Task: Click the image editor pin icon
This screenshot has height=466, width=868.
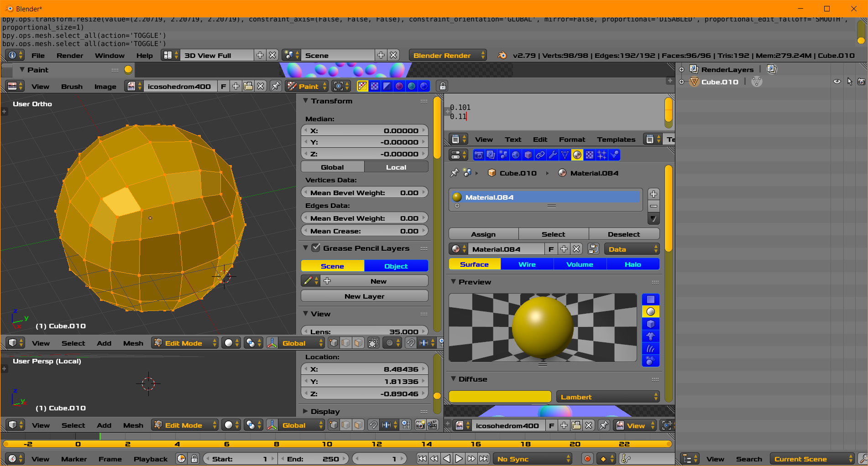Action: tap(276, 86)
